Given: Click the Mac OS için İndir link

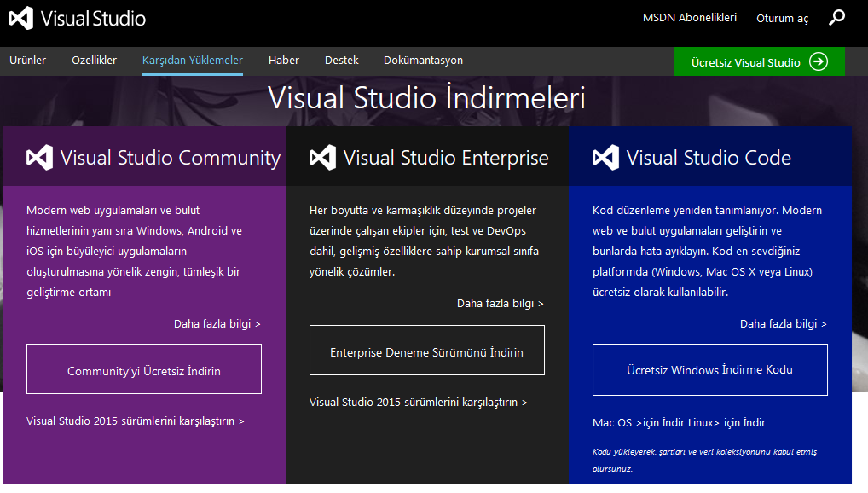Looking at the screenshot, I should pyautogui.click(x=639, y=423).
